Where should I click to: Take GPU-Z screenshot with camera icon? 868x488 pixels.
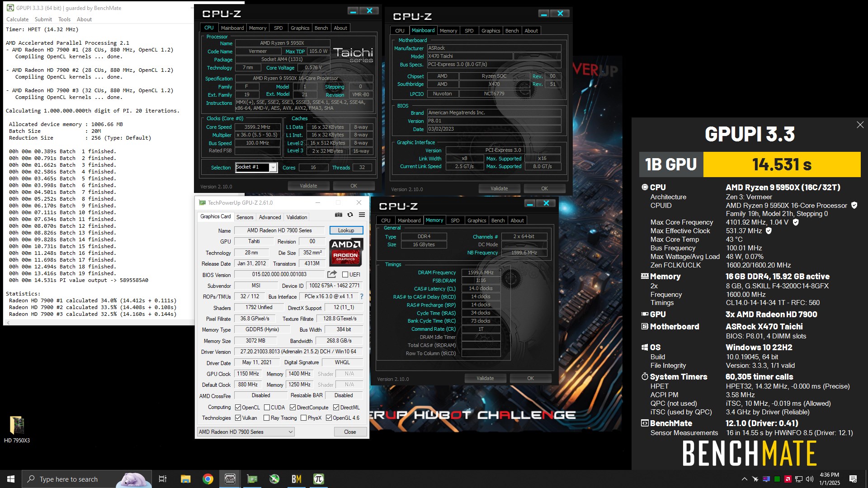[x=338, y=215]
